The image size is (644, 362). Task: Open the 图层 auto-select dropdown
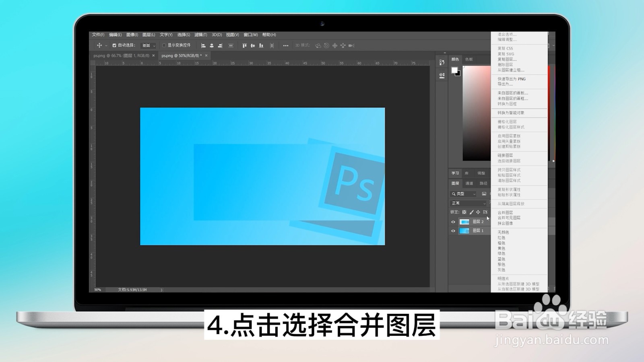pyautogui.click(x=148, y=45)
